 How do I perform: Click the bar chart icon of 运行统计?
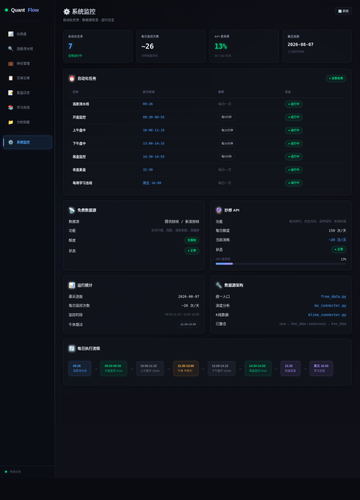pyautogui.click(x=72, y=285)
